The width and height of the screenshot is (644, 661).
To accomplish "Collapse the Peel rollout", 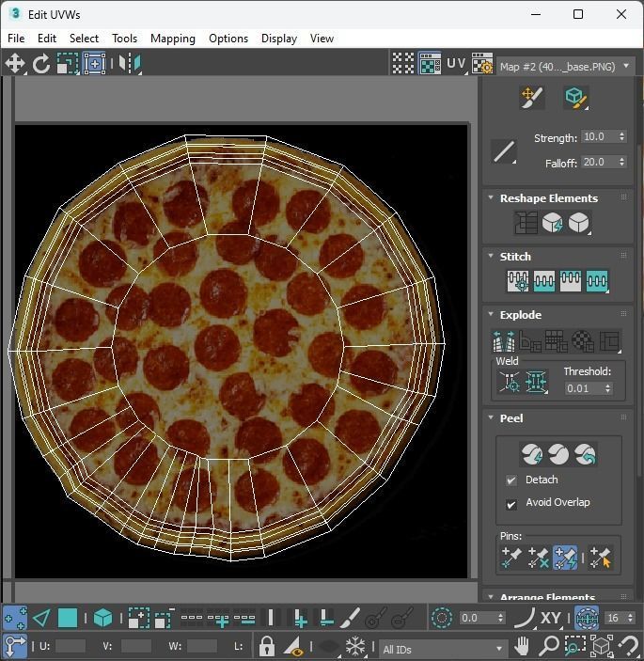I will 491,417.
